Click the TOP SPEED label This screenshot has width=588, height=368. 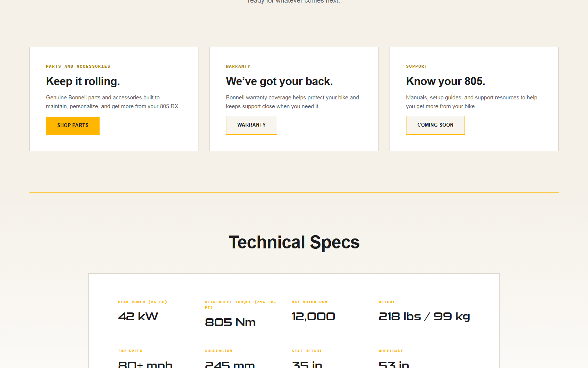click(130, 351)
